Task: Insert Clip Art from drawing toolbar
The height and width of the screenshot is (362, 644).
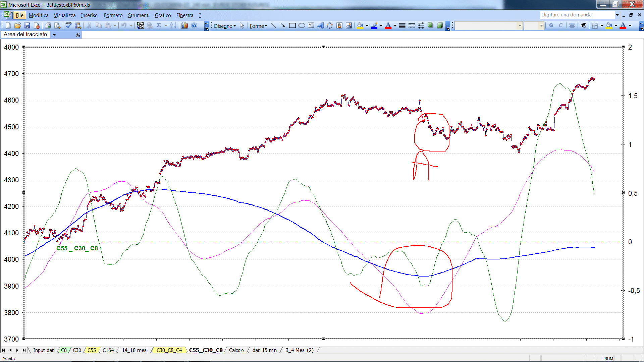Action: tap(339, 25)
